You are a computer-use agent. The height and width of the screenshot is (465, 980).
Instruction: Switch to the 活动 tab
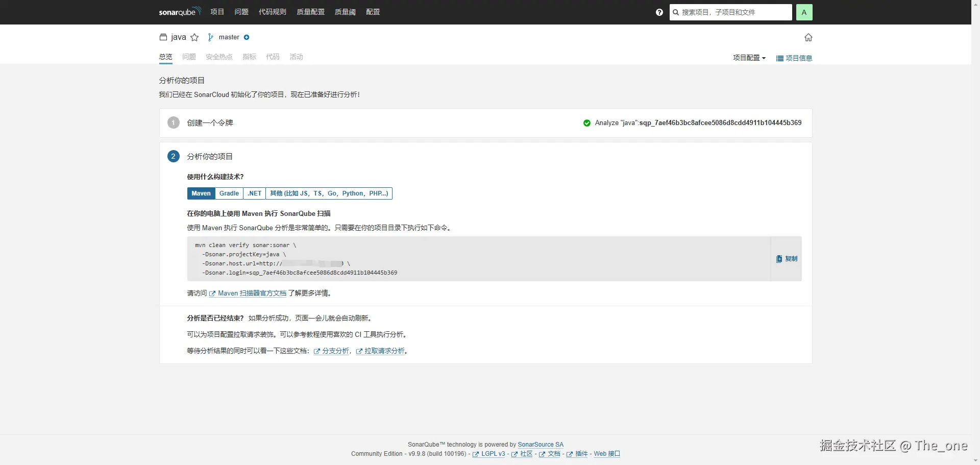pyautogui.click(x=297, y=57)
